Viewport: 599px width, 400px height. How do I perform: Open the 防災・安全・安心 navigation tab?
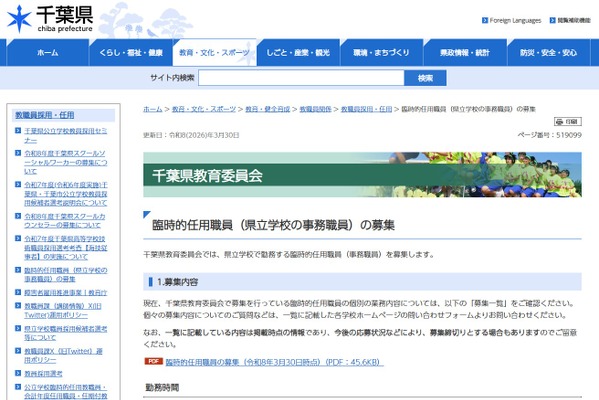(x=548, y=53)
